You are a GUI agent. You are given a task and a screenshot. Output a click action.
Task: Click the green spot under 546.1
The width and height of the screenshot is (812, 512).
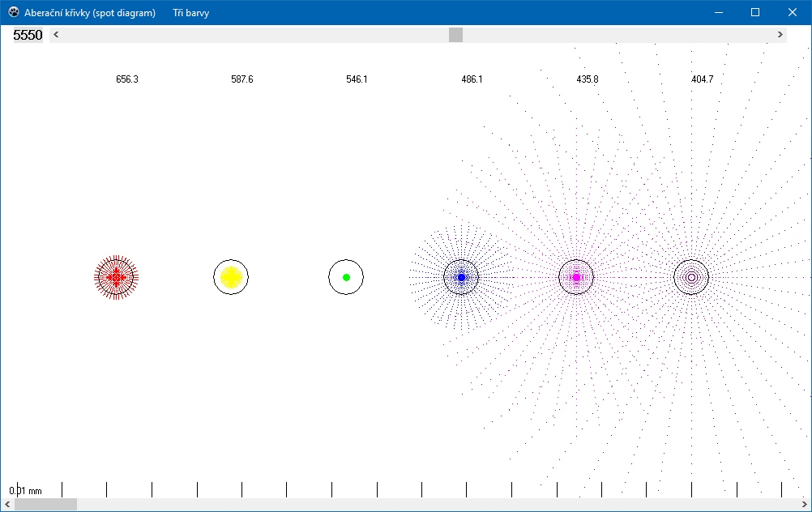tap(346, 277)
